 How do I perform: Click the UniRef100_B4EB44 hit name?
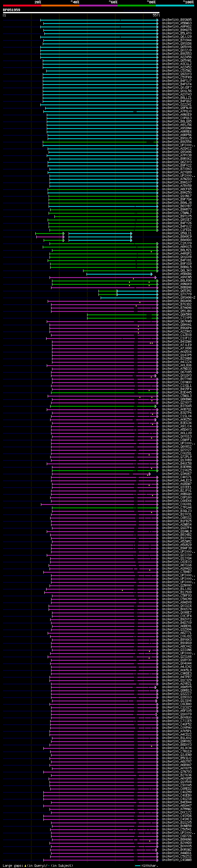[177, 802]
